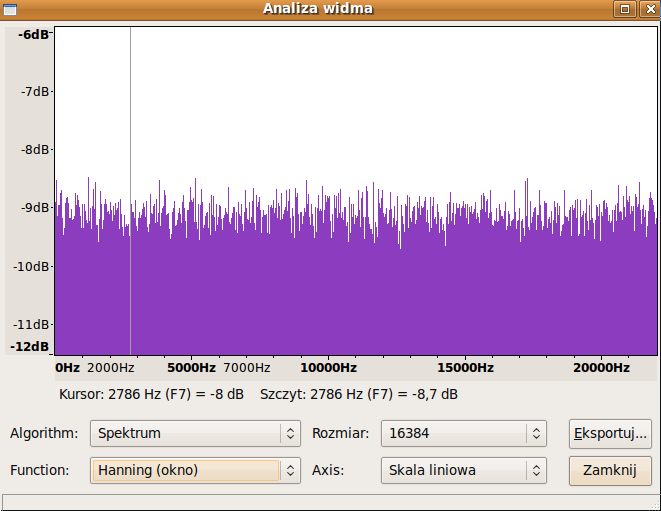Open the Rozmiar dropdown showing 16384
The image size is (661, 511).
click(464, 433)
